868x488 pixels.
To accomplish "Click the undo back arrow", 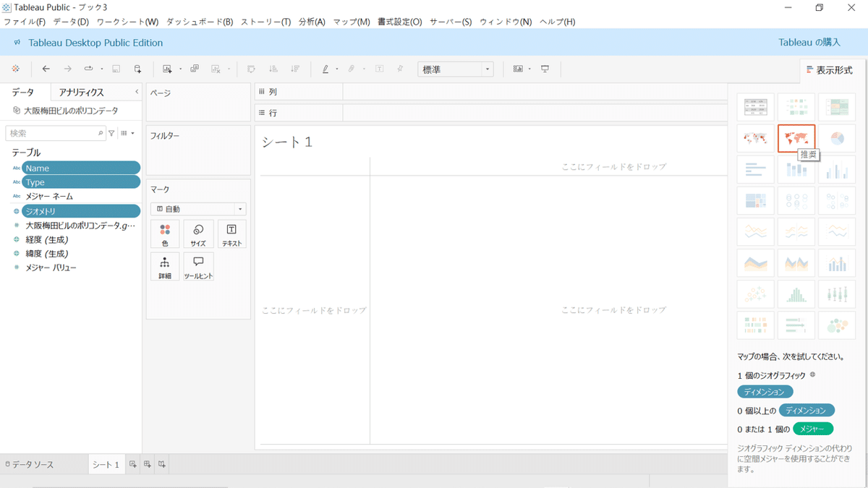I will pos(46,69).
